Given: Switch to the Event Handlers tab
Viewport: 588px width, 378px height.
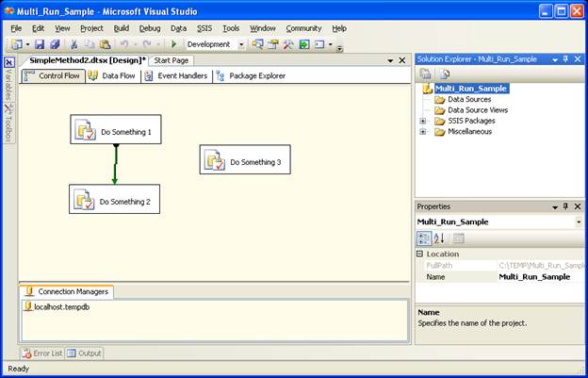Looking at the screenshot, I should coord(177,75).
